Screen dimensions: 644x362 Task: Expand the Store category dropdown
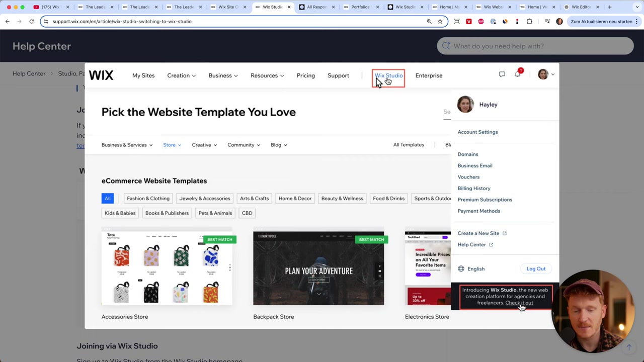point(172,145)
